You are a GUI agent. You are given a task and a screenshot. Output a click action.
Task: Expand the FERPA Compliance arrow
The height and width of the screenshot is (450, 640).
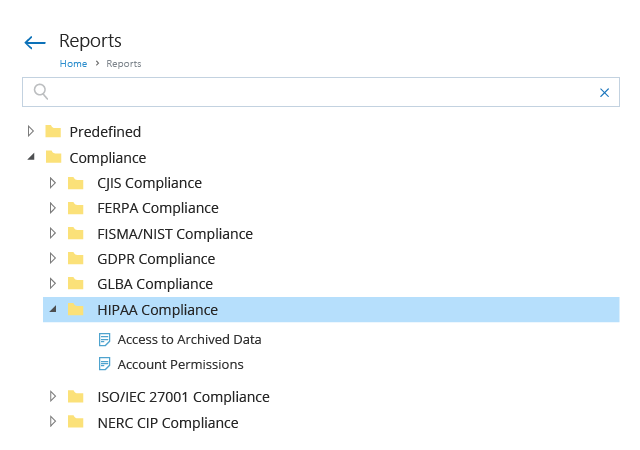tap(53, 208)
